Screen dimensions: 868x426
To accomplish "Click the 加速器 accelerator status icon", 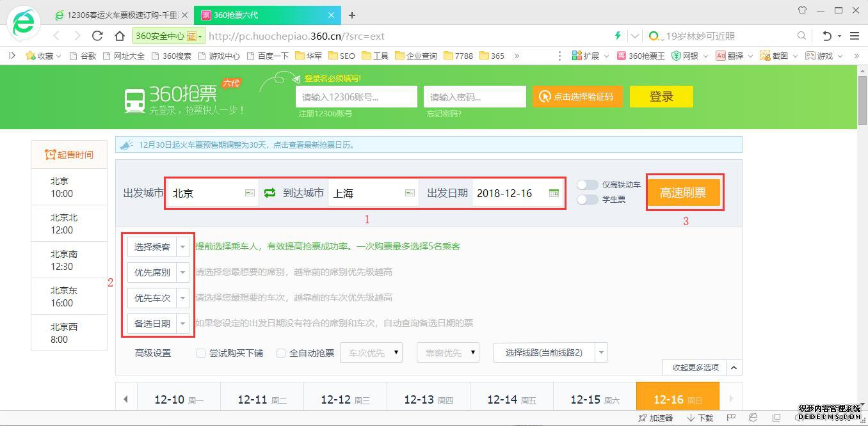I will pos(655,418).
